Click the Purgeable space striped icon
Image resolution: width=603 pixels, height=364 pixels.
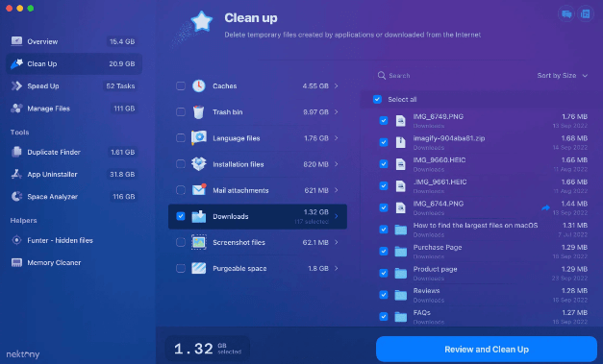tap(199, 268)
